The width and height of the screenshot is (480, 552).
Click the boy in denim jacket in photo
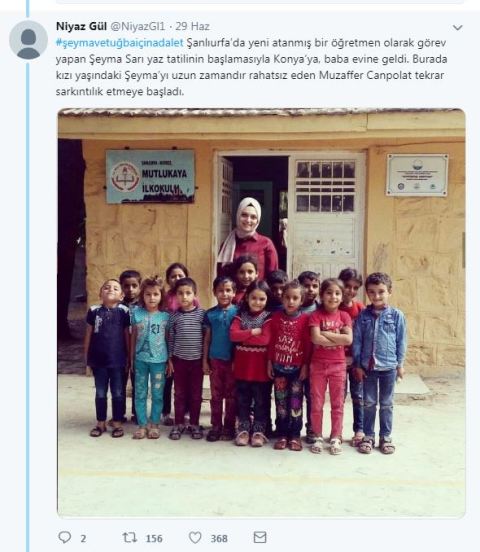click(380, 363)
